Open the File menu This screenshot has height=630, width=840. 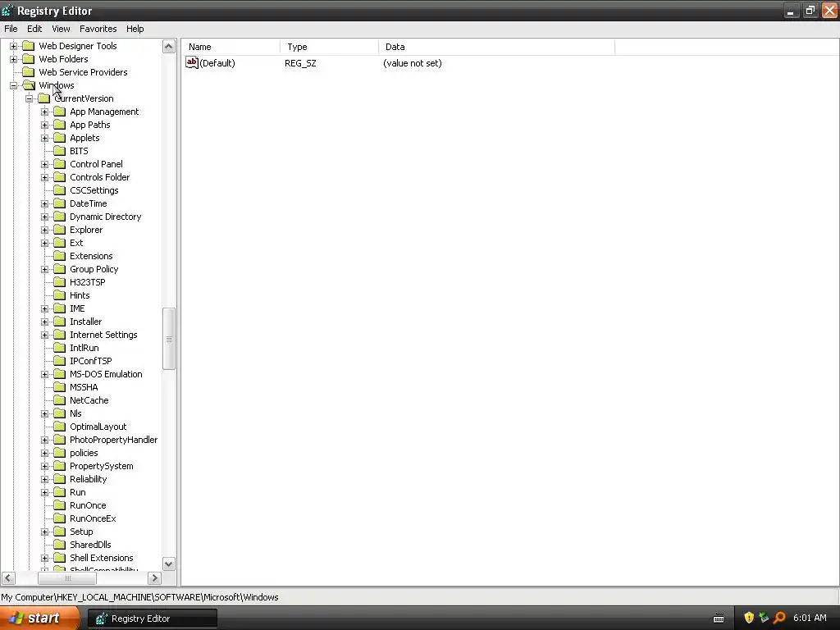pos(11,29)
